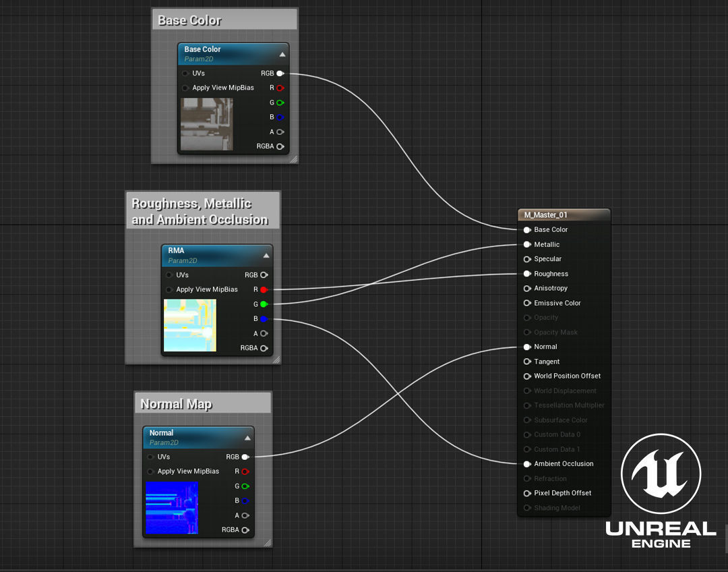Screen dimensions: 728x572
Task: Click the RGB output pin on Normal node
Action: pos(245,457)
